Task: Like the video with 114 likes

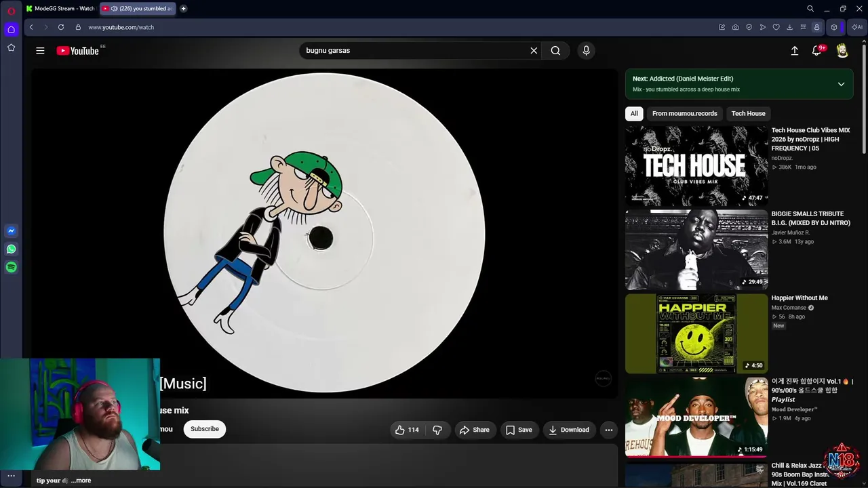Action: click(407, 430)
